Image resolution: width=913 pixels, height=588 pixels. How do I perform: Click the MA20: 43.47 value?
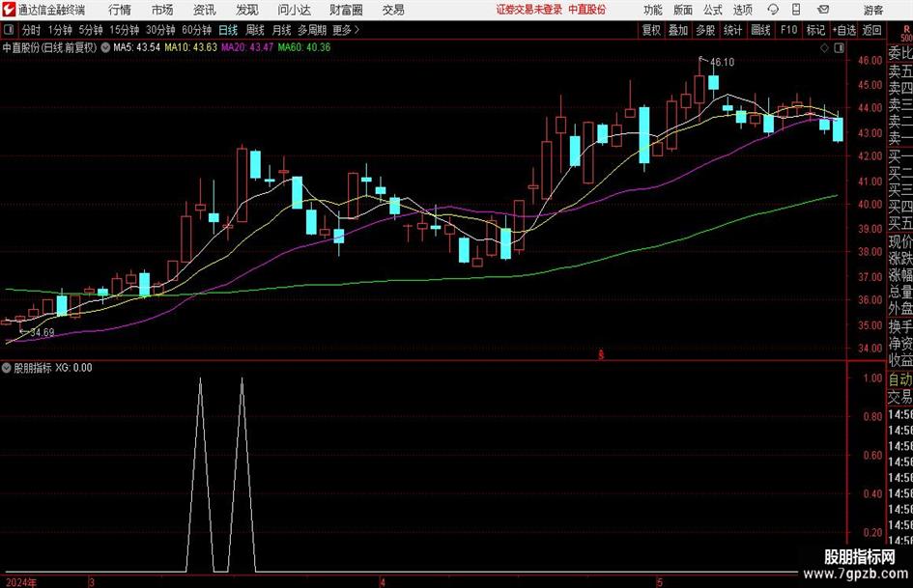coord(247,47)
